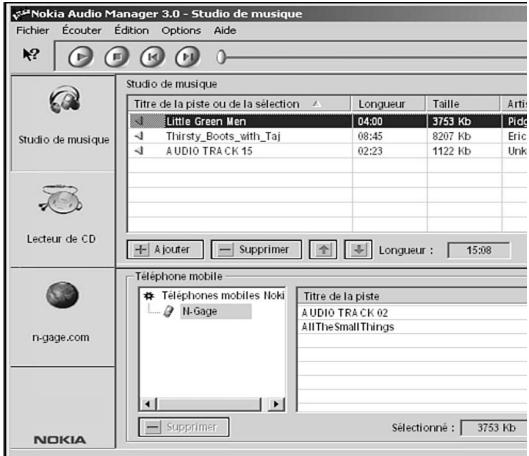This screenshot has height=456, width=529.
Task: Sort by Titre de la piste column header
Action: (x=239, y=104)
